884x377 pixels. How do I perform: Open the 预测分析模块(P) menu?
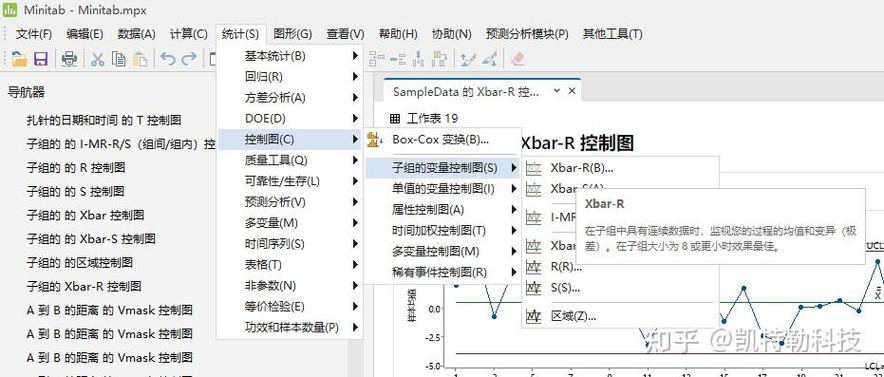point(527,34)
